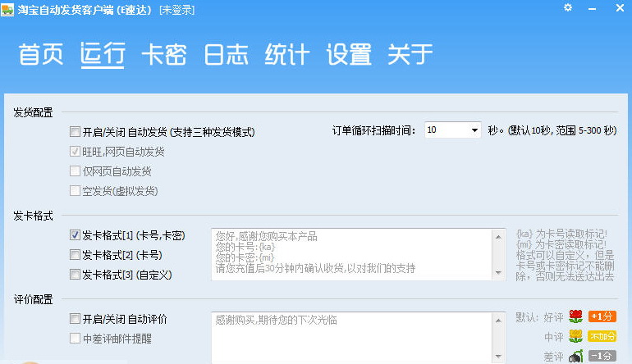The height and width of the screenshot is (364, 632).
Task: Click inside the 感谢购买 review text area
Action: [351, 338]
